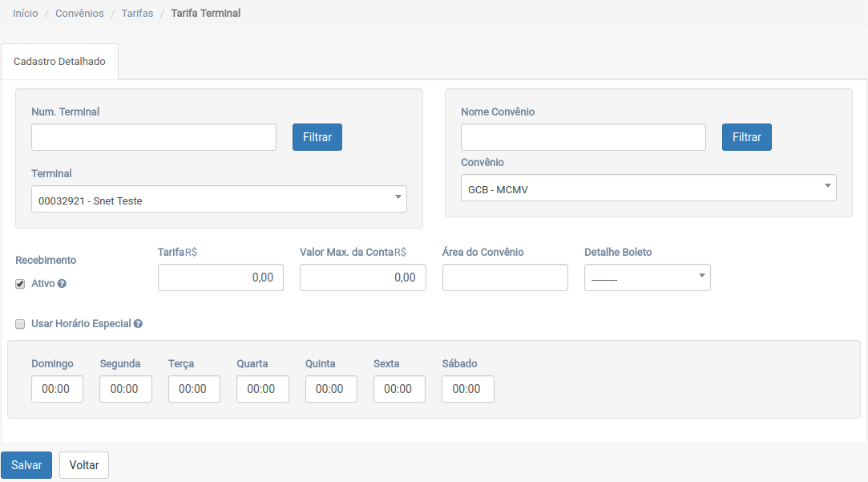The height and width of the screenshot is (482, 868).
Task: Expand the Convênio dropdown
Action: click(648, 188)
